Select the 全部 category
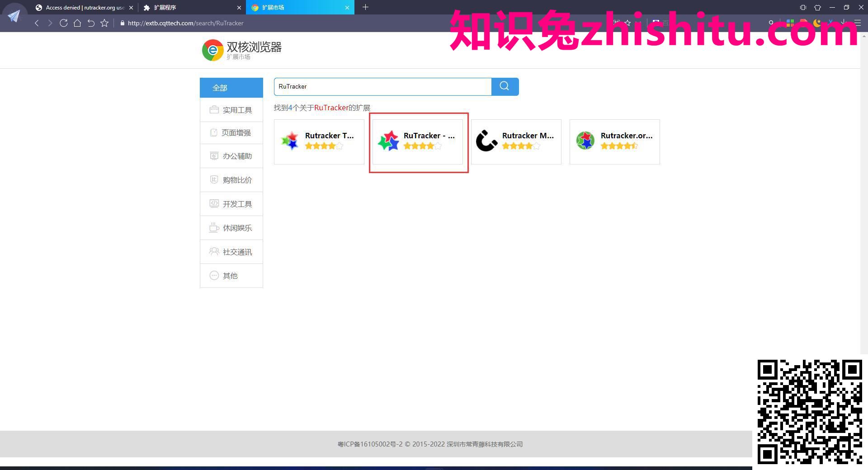The image size is (868, 470). [231, 88]
